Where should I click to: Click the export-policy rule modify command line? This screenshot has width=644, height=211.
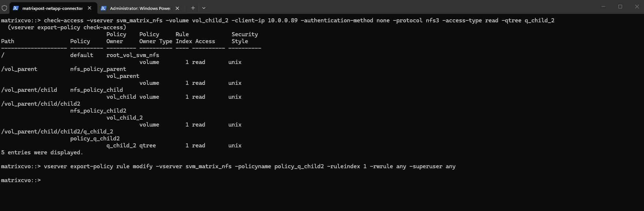(250, 166)
